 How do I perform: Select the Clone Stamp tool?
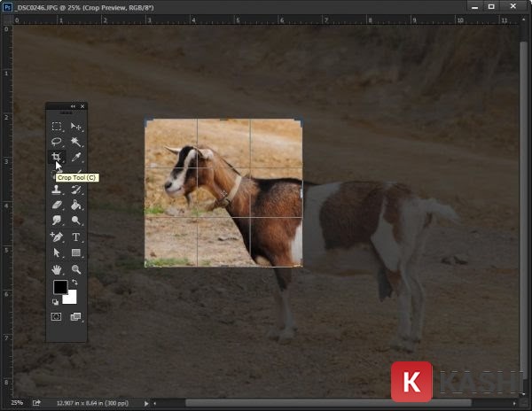tap(57, 190)
